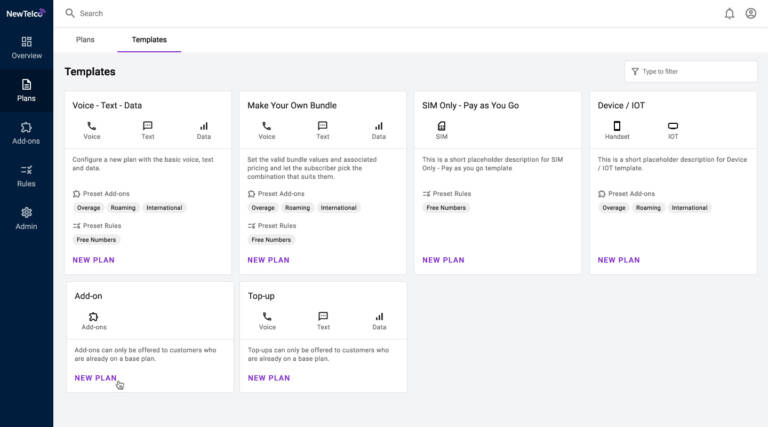This screenshot has height=427, width=768.
Task: Select the Templates tab
Action: 149,40
